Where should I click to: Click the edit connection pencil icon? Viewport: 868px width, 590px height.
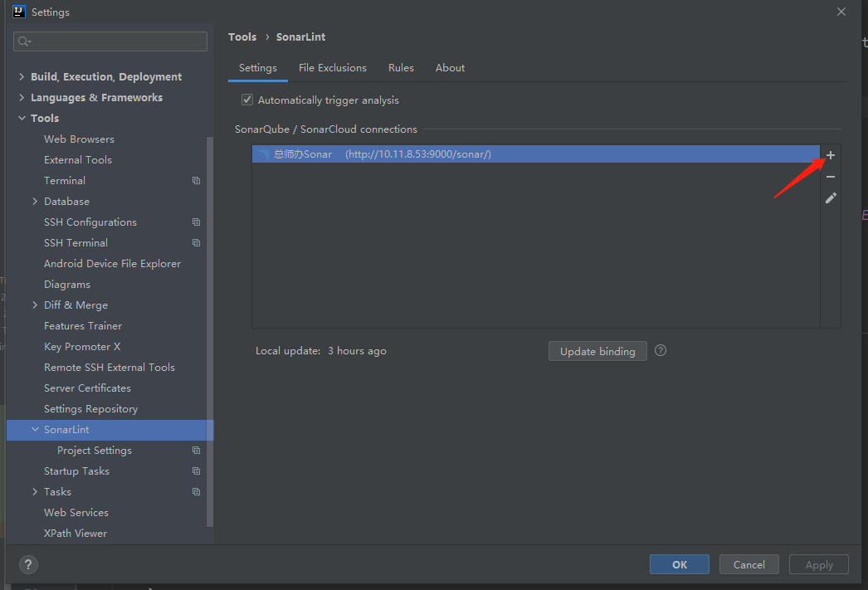831,198
